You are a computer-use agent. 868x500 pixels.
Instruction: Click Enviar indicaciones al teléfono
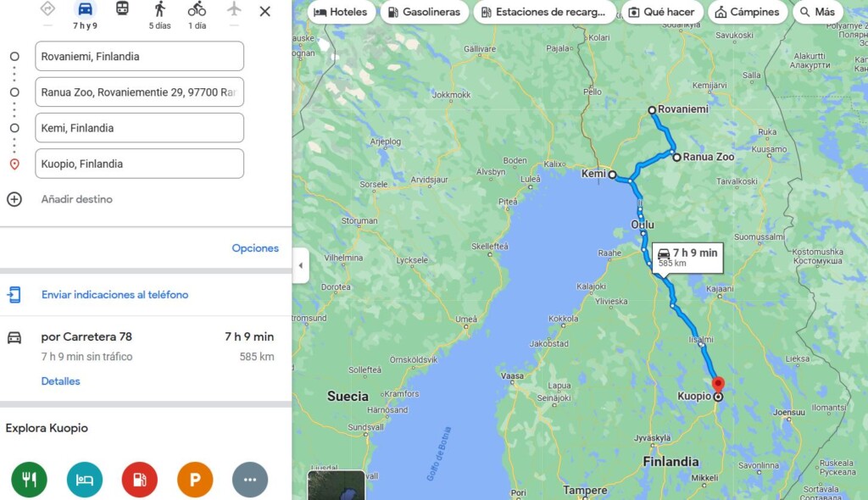(114, 295)
